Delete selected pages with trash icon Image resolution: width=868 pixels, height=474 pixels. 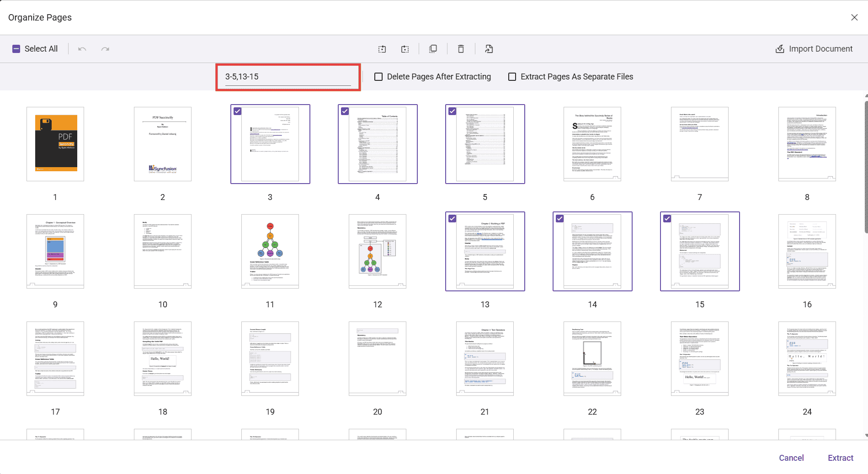pos(461,49)
